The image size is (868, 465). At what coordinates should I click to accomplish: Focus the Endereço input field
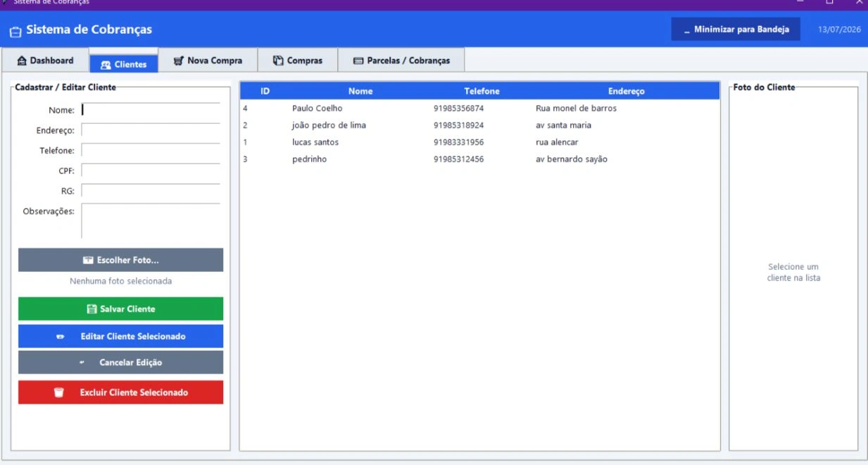(x=151, y=130)
